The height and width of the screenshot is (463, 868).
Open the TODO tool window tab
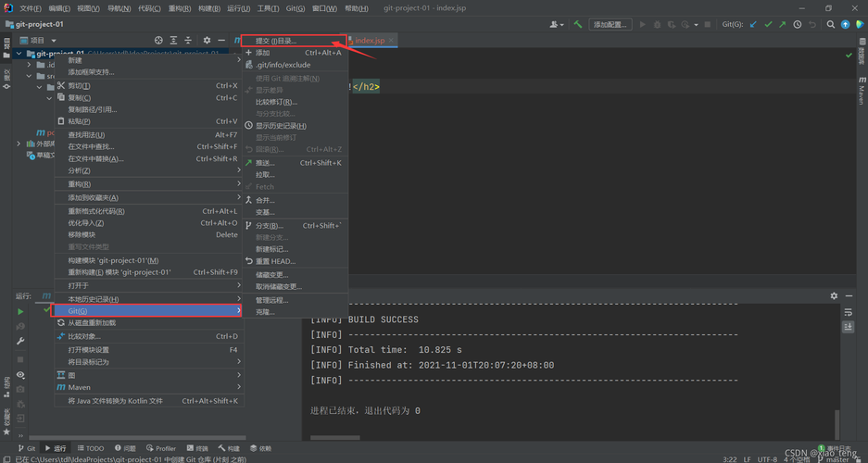90,448
